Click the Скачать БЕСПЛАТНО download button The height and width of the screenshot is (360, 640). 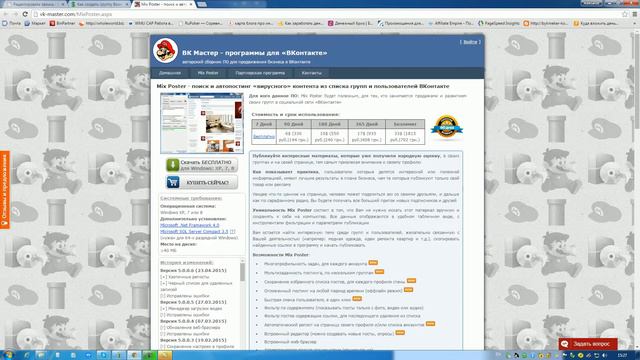point(202,165)
